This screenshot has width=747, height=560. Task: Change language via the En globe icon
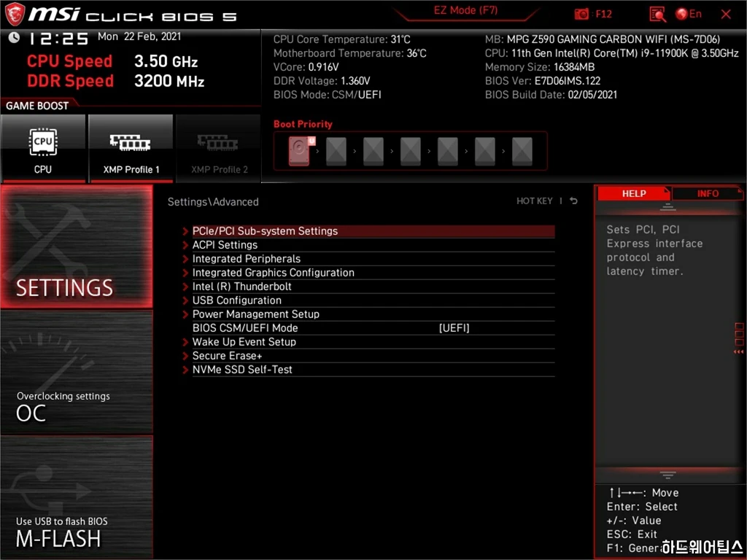689,15
